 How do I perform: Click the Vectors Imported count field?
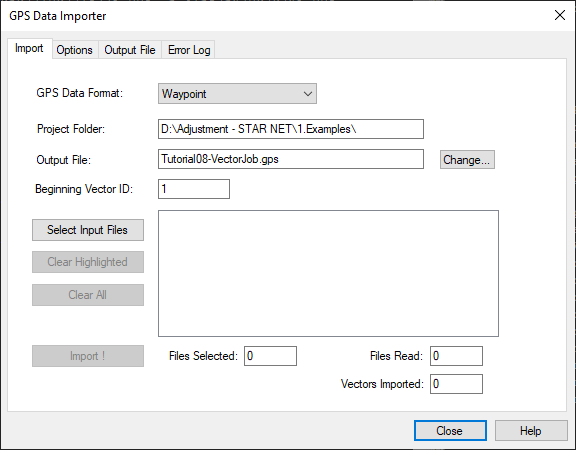[456, 384]
